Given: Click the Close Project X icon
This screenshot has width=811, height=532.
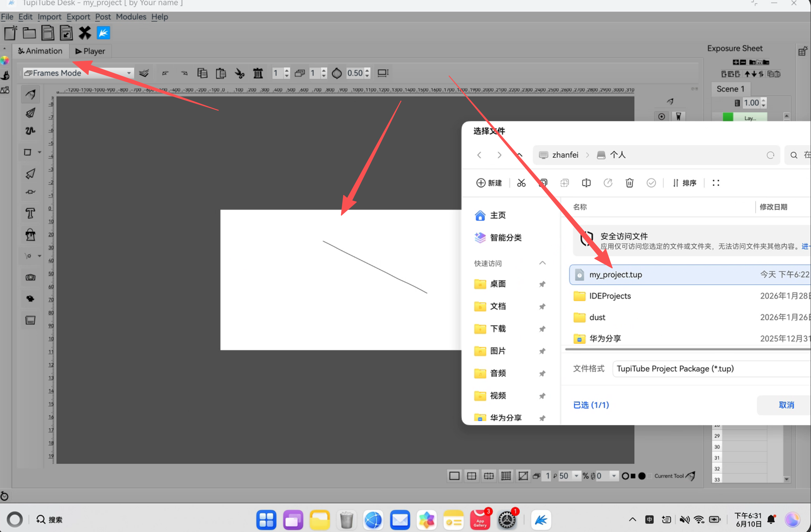Looking at the screenshot, I should (x=85, y=33).
